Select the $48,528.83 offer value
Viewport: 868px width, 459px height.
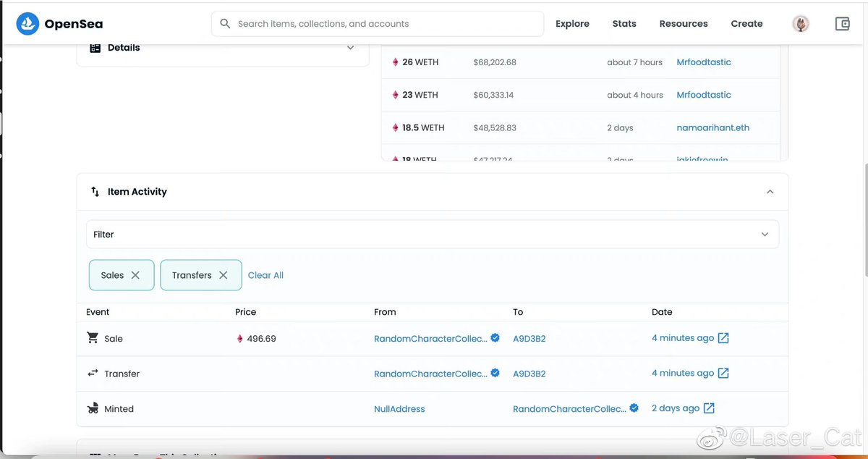point(495,127)
